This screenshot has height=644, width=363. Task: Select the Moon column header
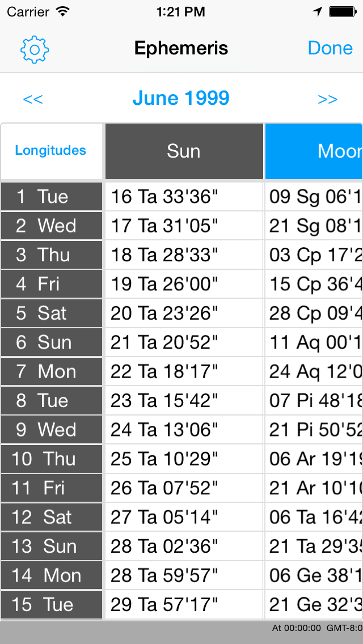click(314, 151)
